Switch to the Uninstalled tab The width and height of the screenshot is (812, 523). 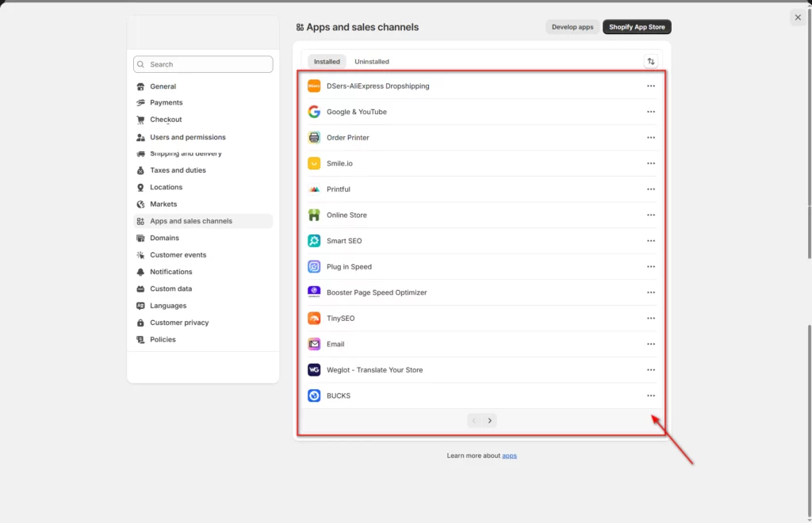tap(372, 62)
